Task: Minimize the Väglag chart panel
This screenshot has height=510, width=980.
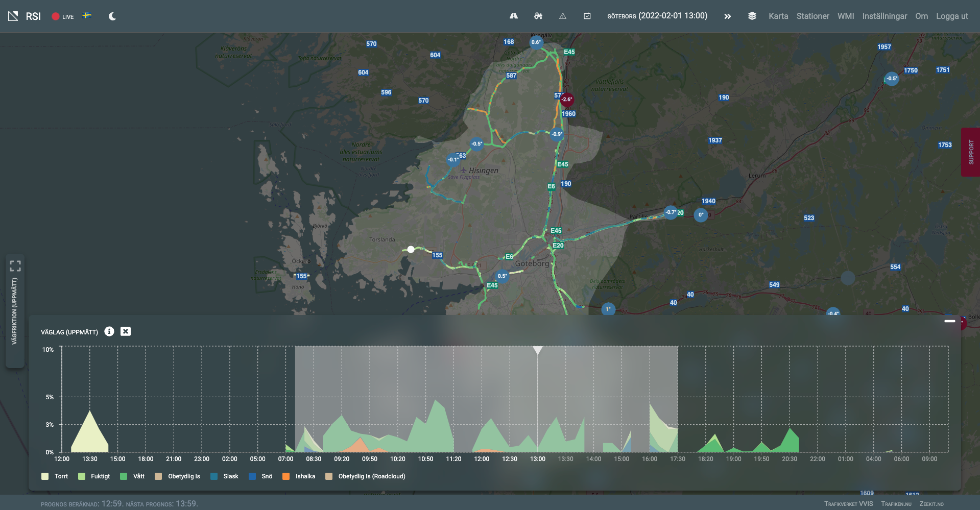Action: coord(949,321)
